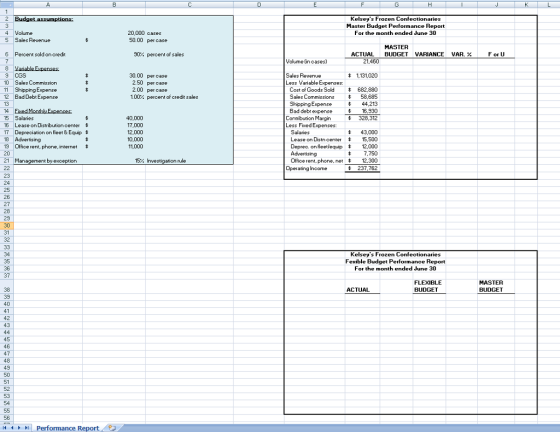Image resolution: width=560 pixels, height=432 pixels.
Task: Select the '2.50' sales commission value
Action: (x=138, y=83)
